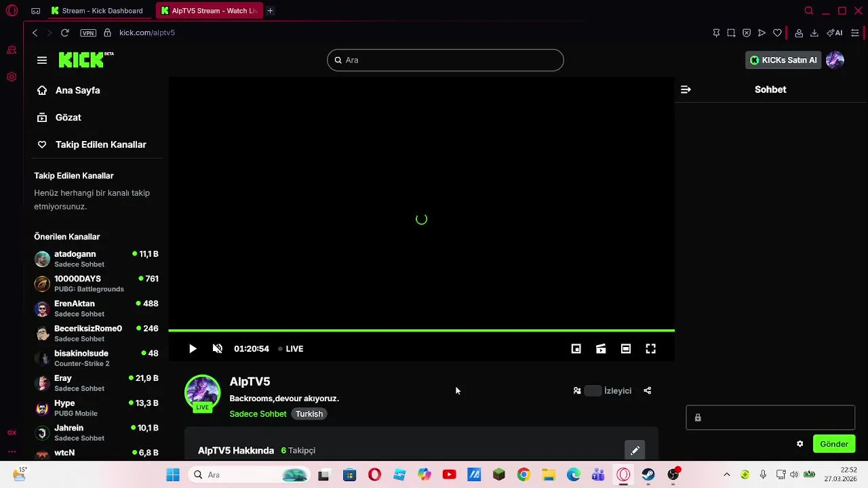Open the Hype channel

coord(97,408)
